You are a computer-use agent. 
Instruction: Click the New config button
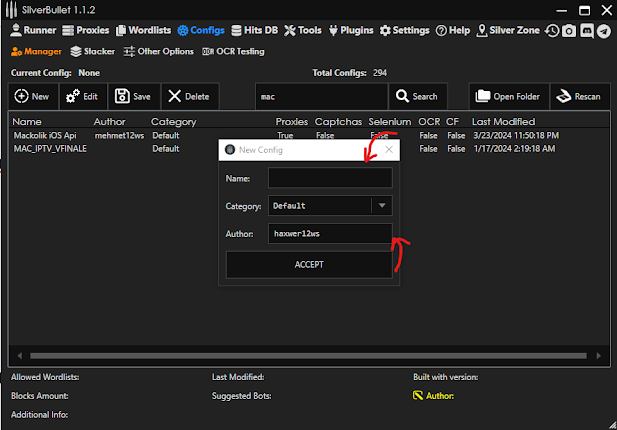pyautogui.click(x=33, y=96)
